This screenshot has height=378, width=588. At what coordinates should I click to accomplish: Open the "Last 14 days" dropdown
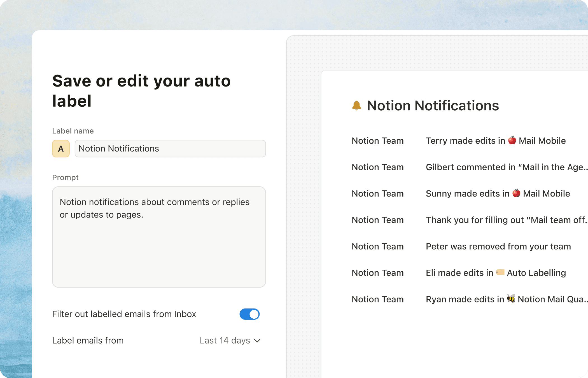[230, 340]
